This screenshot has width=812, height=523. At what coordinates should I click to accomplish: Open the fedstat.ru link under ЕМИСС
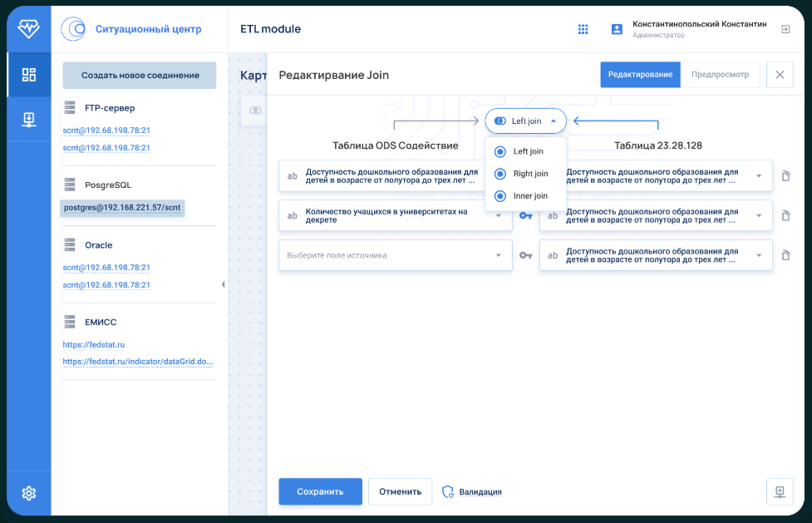pyautogui.click(x=94, y=344)
